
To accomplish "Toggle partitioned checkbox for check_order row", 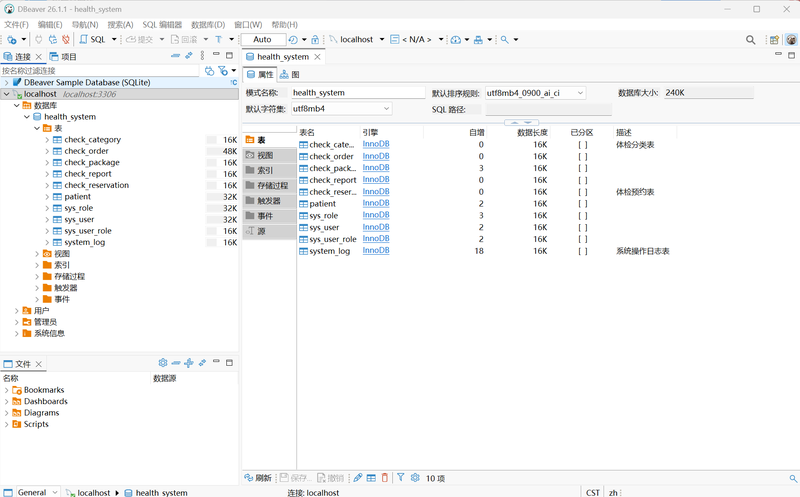I will tap(583, 157).
